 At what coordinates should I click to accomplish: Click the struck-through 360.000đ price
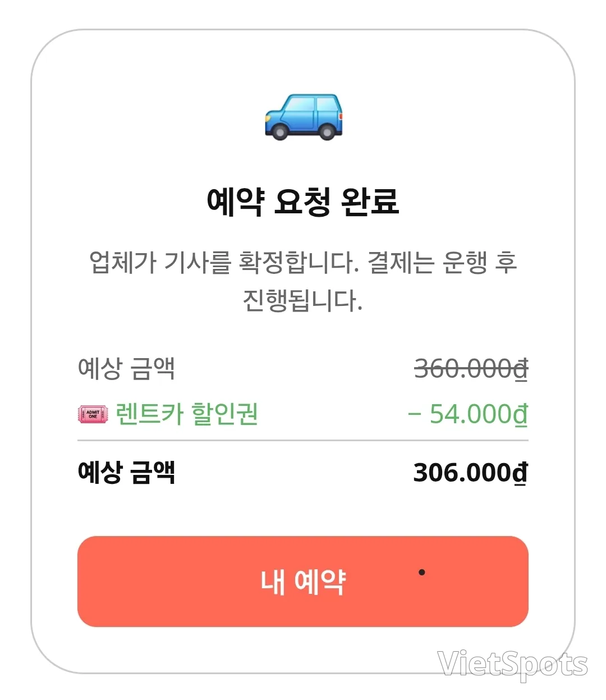[x=471, y=369]
